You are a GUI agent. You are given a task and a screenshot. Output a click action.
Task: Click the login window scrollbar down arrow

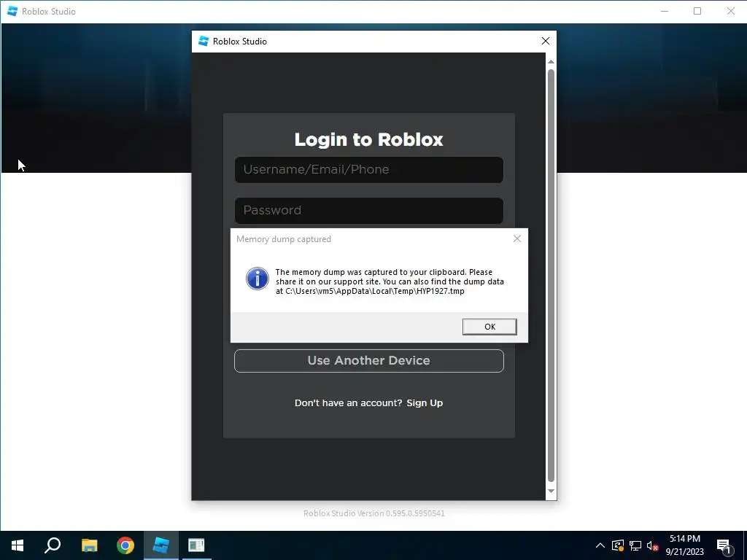551,491
